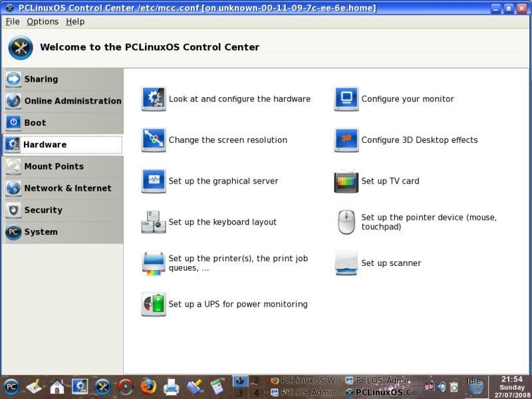Select the System category
Screen dimensions: 532x399
point(63,231)
